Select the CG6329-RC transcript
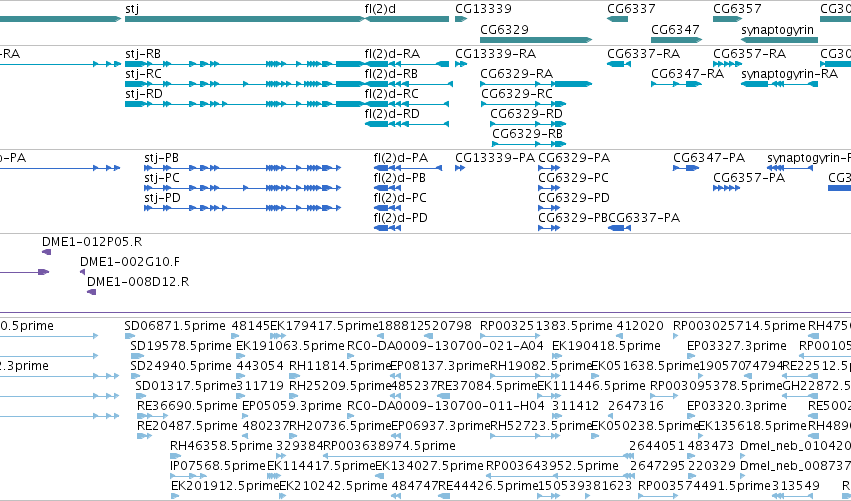This screenshot has height=501, width=851. pyautogui.click(x=524, y=104)
